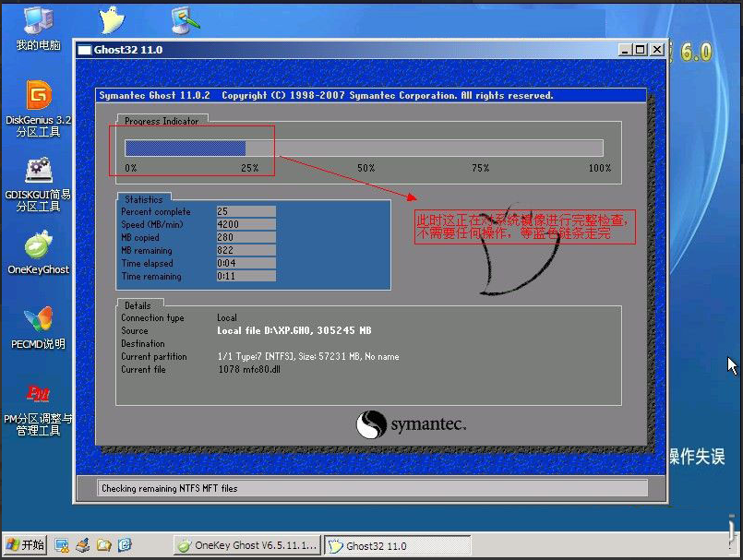This screenshot has width=743, height=560.
Task: Open the white ghost desktop icon
Action: (x=112, y=18)
